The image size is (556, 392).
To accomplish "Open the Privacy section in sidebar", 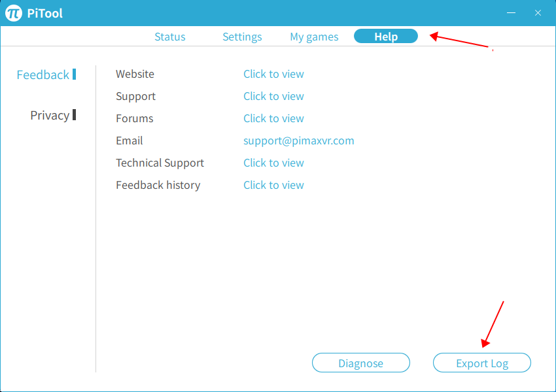I will [53, 115].
